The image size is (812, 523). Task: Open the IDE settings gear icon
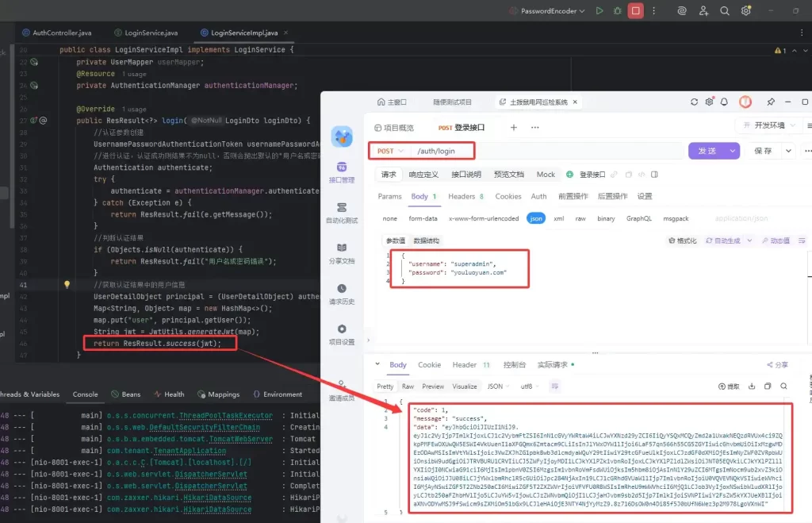pos(745,11)
